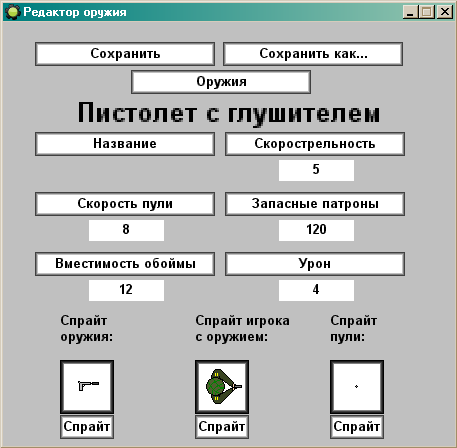Viewport: 457px width, 448px height.
Task: Select the clip capacity field showing 12
Action: tap(126, 290)
